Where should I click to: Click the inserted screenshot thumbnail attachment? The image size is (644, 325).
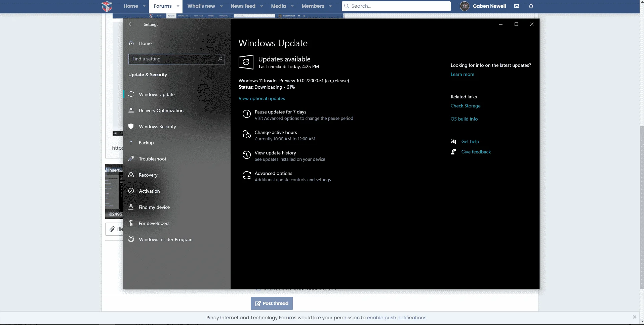pyautogui.click(x=114, y=192)
